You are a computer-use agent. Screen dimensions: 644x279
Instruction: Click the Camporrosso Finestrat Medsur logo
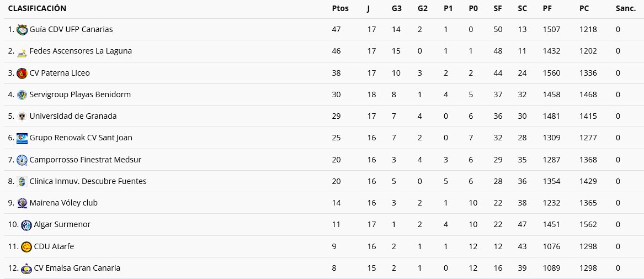[22, 160]
